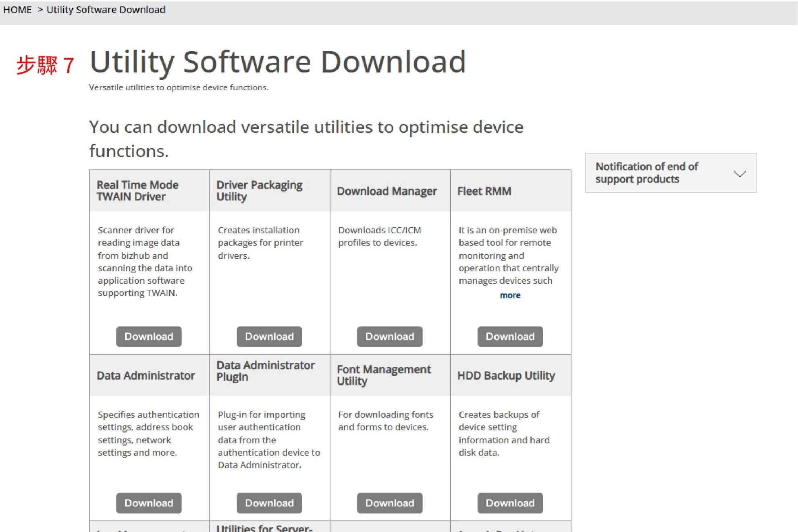
Task: Download the Driver Packaging Utility
Action: (269, 337)
